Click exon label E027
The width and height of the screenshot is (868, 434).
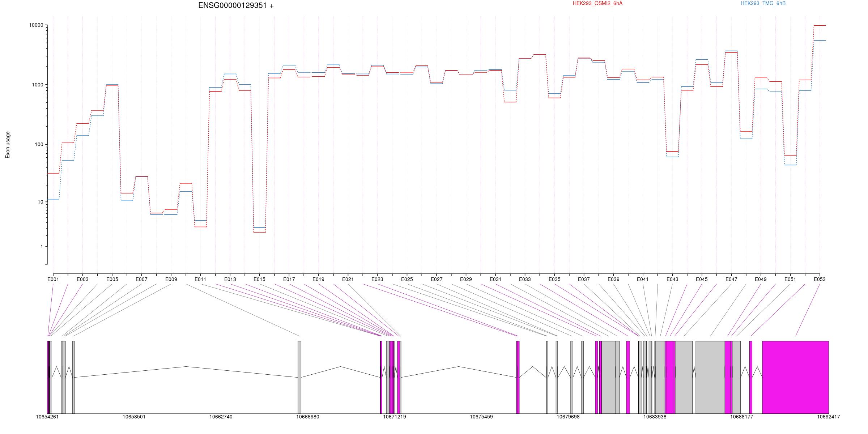click(x=437, y=280)
